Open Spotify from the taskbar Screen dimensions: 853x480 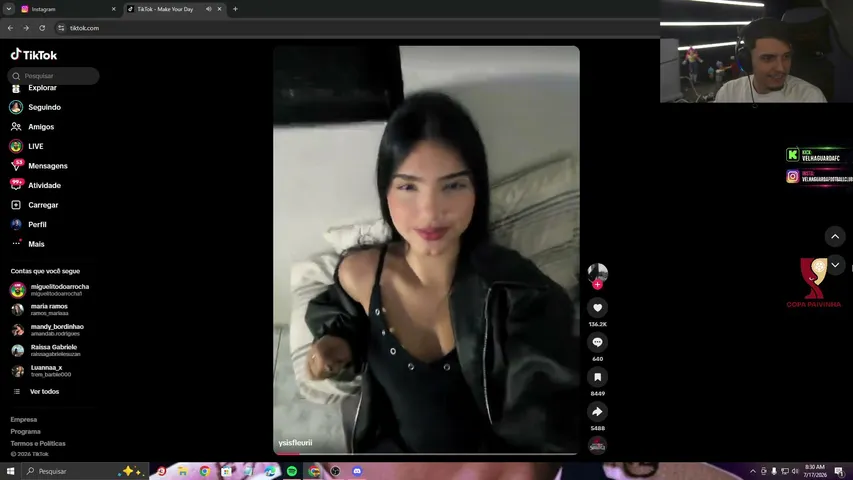[x=292, y=471]
